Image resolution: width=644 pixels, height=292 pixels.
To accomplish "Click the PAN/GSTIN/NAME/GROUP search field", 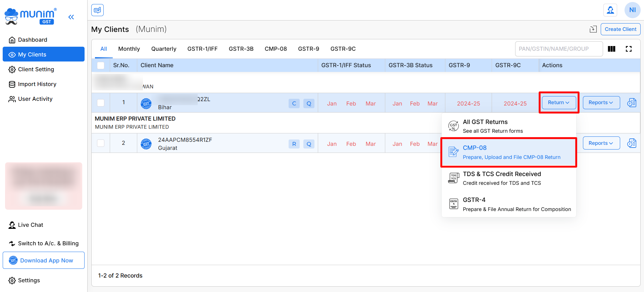I will (558, 49).
